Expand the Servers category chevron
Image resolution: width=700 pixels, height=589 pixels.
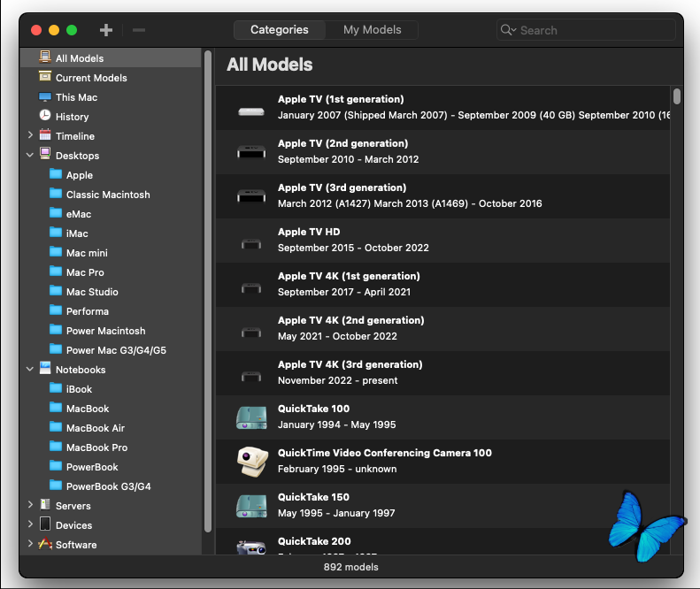pyautogui.click(x=30, y=504)
